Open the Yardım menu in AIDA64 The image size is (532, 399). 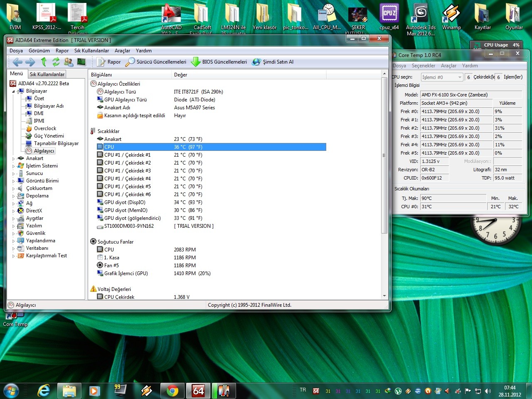[144, 51]
